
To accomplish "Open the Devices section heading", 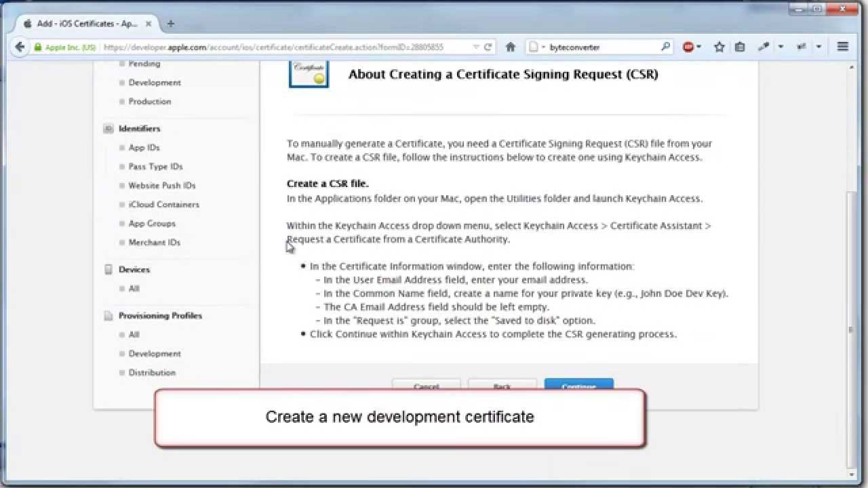I will [134, 270].
